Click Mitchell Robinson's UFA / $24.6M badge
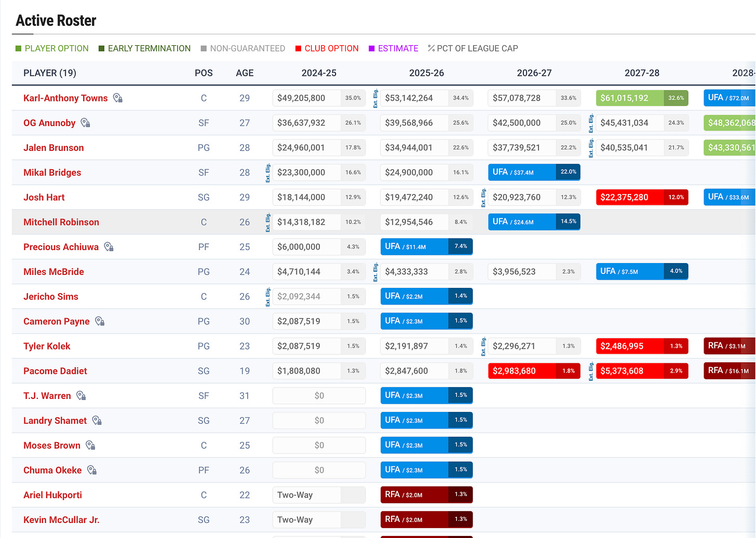The image size is (756, 538). tap(534, 222)
